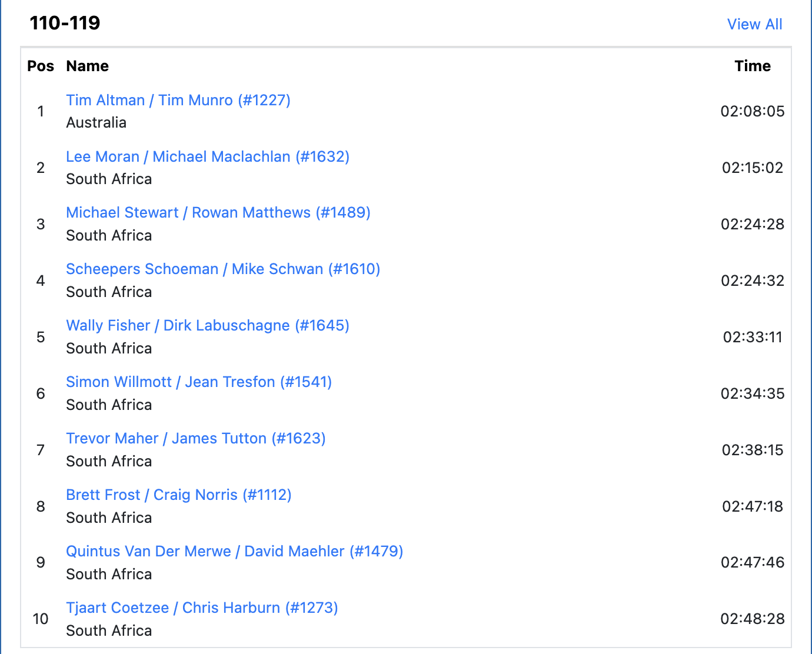Click position number 7 in the table
Viewport: 812px width, 654px height.
(41, 450)
